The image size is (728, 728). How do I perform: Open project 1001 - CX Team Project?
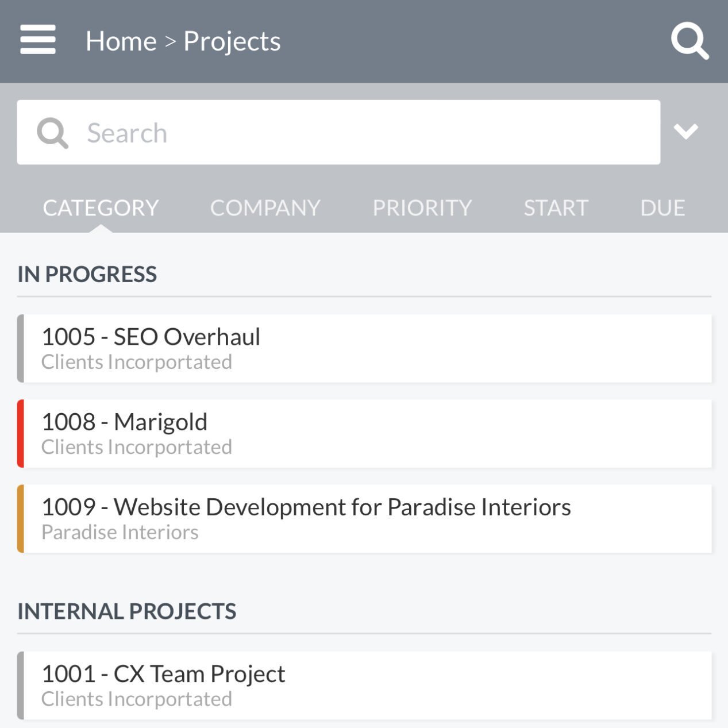pyautogui.click(x=364, y=685)
